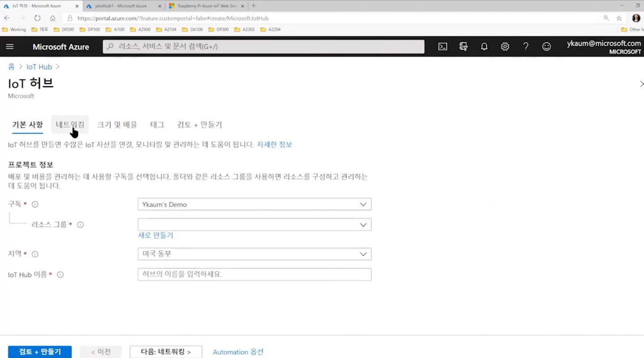Expand the 지역 dropdown showing 미국 동부
Viewport: 644px width, 358px height.
click(254, 254)
